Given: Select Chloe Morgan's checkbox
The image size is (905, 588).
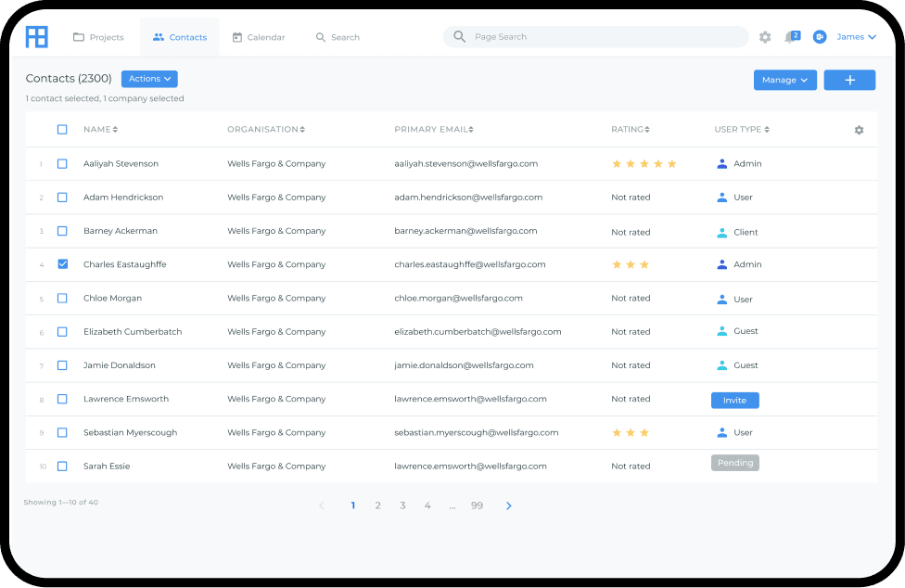Looking at the screenshot, I should [x=62, y=299].
